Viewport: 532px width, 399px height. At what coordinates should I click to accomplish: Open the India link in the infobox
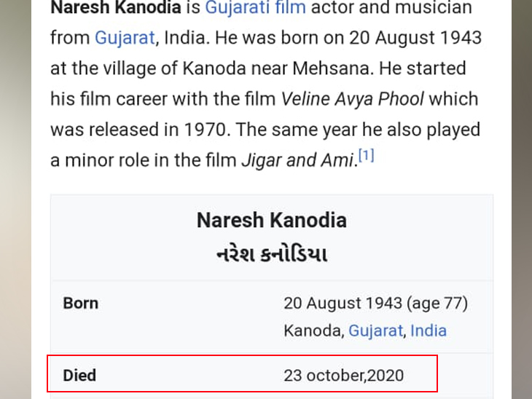pyautogui.click(x=429, y=331)
